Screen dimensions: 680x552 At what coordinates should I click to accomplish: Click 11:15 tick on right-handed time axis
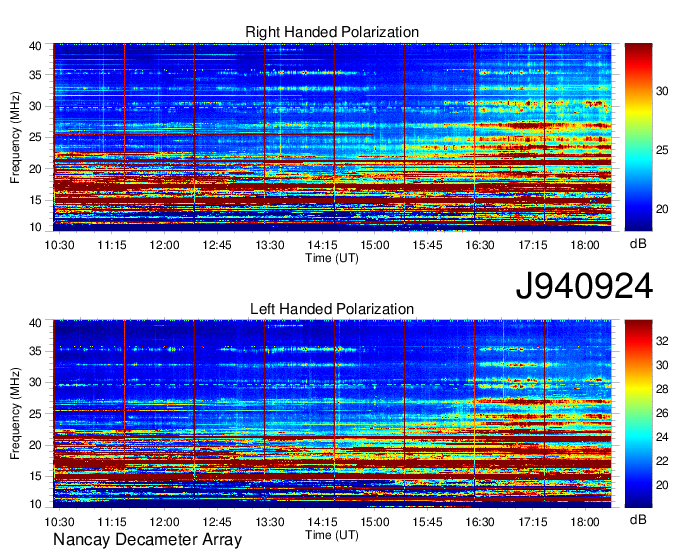[x=112, y=245]
